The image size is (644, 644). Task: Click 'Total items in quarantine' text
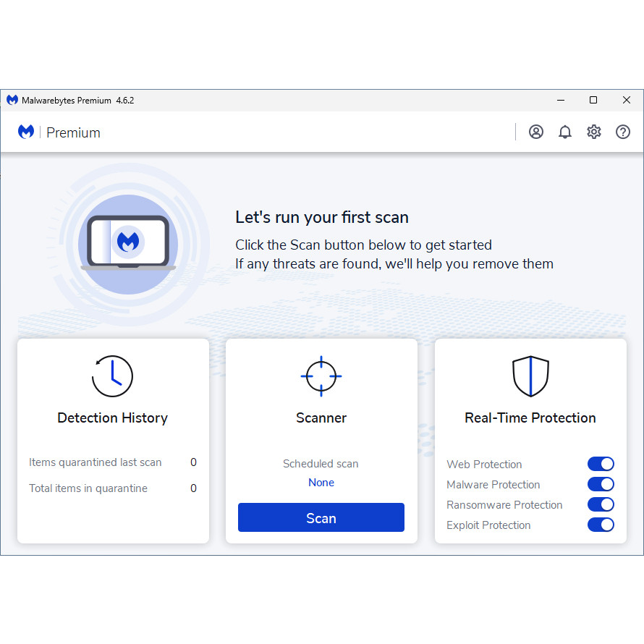point(88,488)
